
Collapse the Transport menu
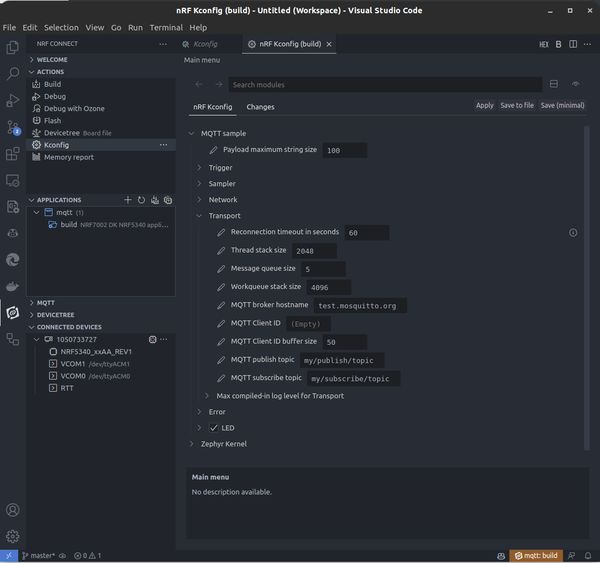[x=199, y=216]
